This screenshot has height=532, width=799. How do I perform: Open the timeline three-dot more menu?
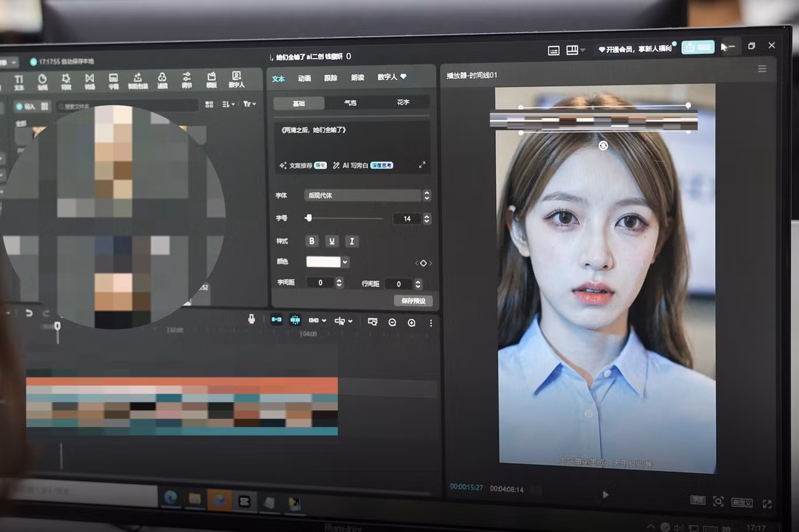click(431, 323)
